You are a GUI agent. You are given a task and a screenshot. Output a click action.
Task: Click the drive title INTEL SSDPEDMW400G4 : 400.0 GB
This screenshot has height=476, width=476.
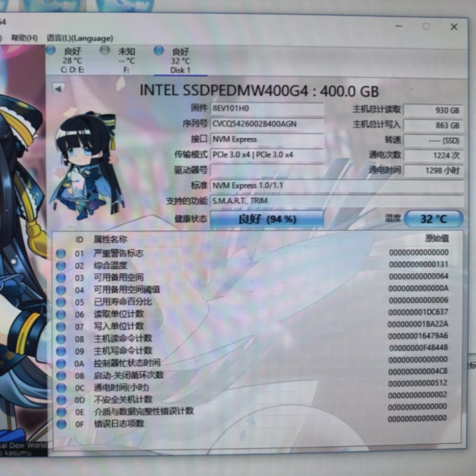tap(259, 91)
